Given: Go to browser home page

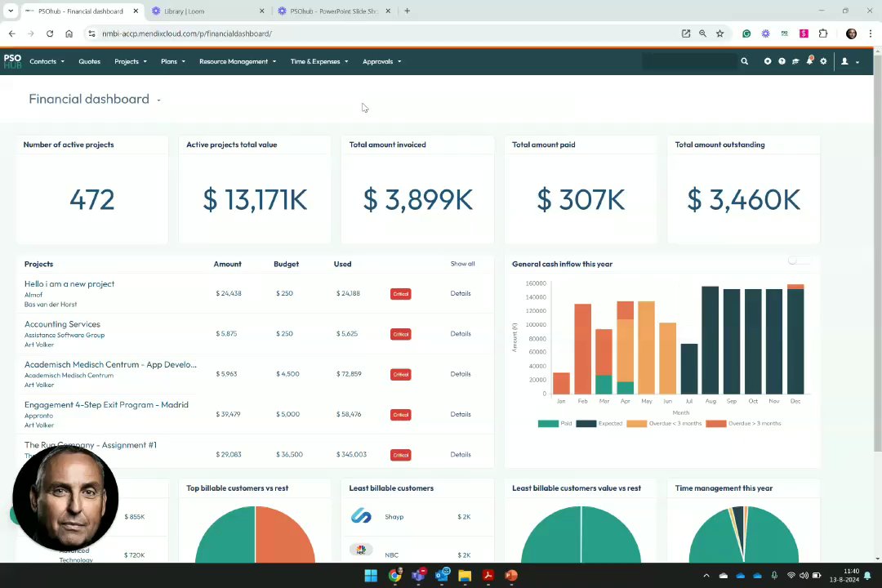Looking at the screenshot, I should click(69, 33).
